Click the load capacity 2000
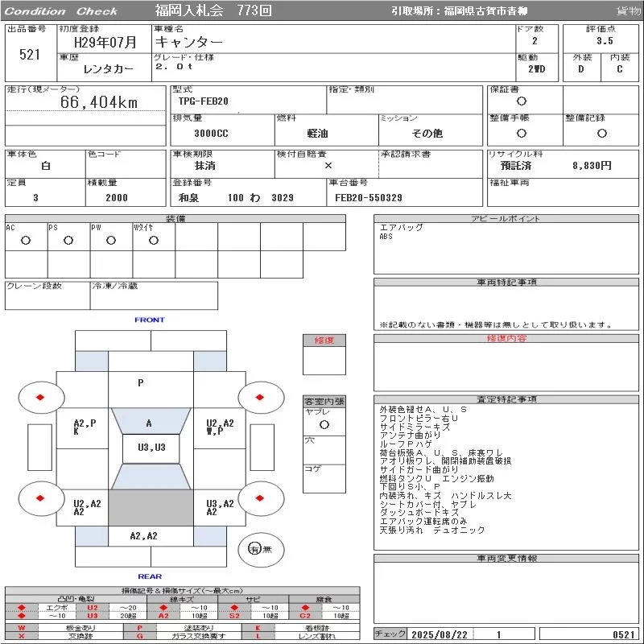The image size is (644, 644). [x=117, y=198]
